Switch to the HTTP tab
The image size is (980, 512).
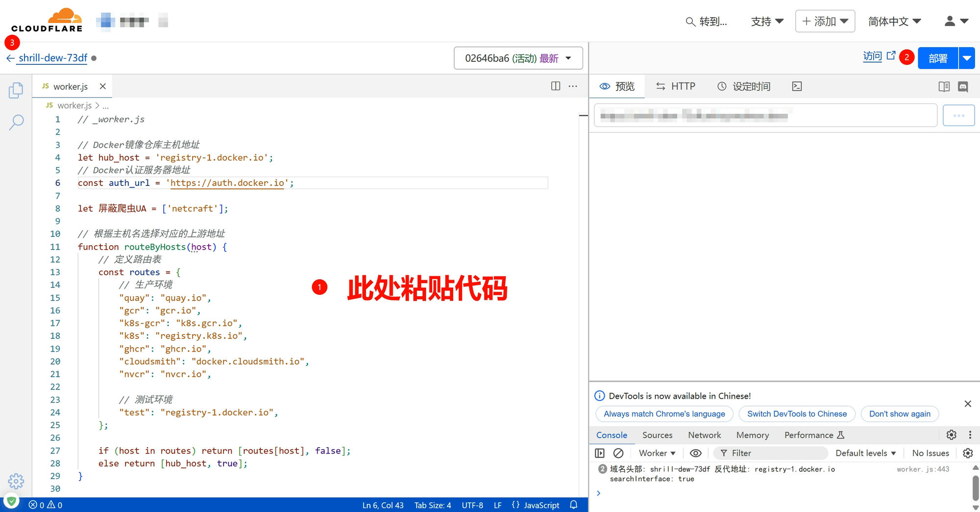coord(676,86)
